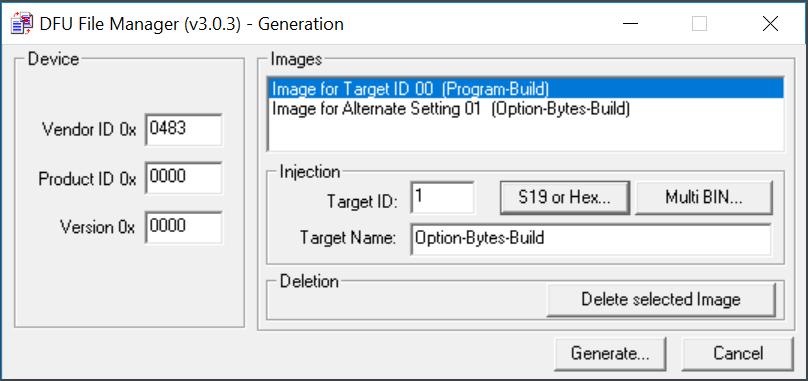Focus the Vendor ID input field
Screen dimensions: 808x381
[184, 130]
